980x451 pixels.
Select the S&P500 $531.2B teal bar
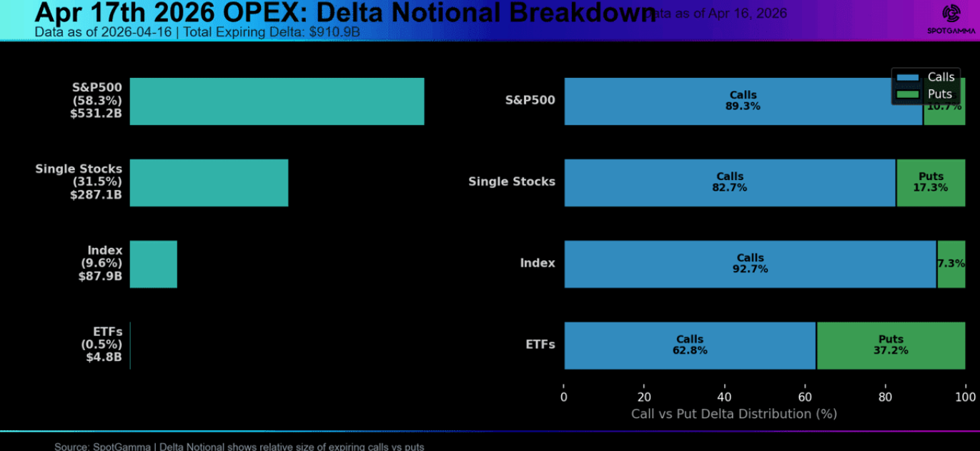coord(277,101)
